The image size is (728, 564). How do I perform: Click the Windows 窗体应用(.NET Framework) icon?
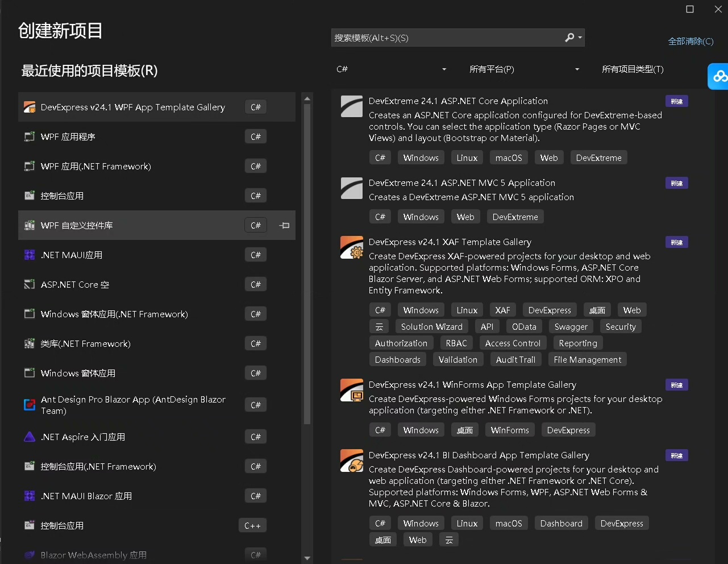click(30, 314)
